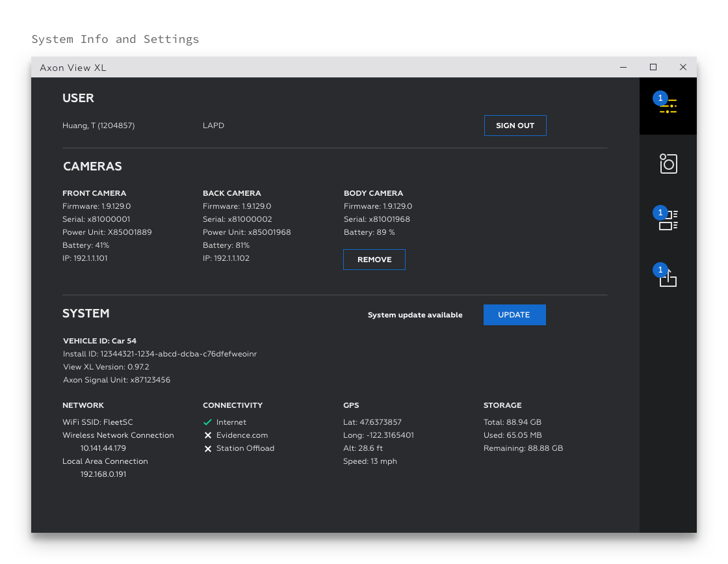
Task: Minimize the Axon View XL window
Action: click(x=623, y=68)
